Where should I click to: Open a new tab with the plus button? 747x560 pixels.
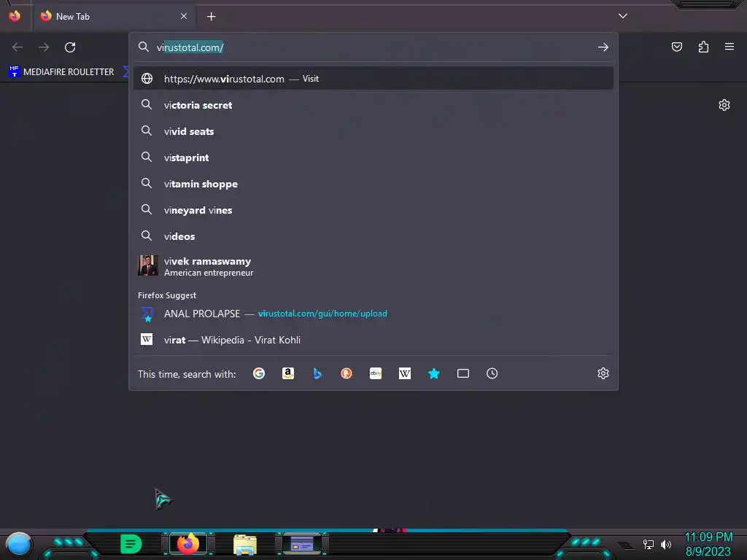(x=211, y=17)
